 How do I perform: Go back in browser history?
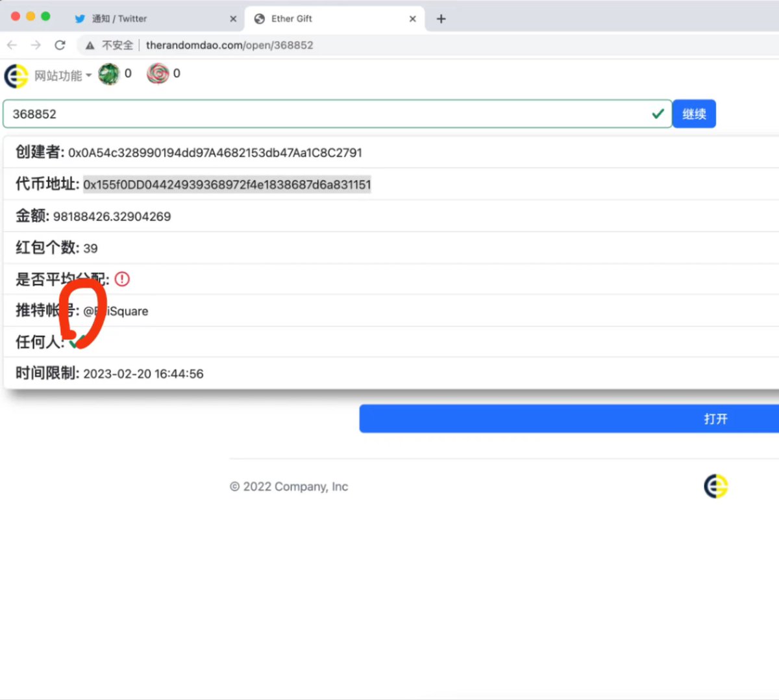coord(12,45)
